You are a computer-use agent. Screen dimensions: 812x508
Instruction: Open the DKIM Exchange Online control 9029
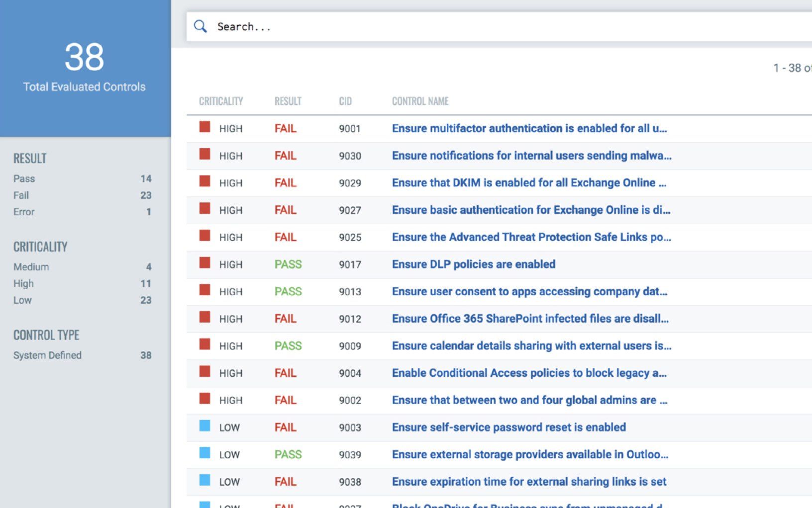coord(527,182)
